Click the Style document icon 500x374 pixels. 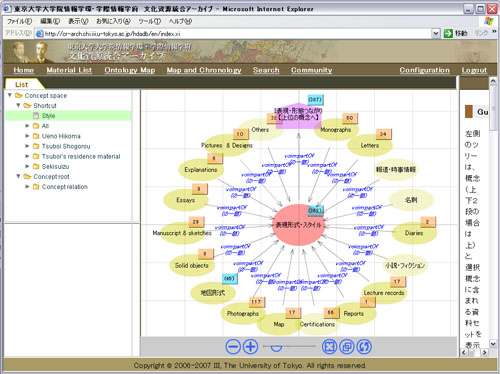[36, 116]
